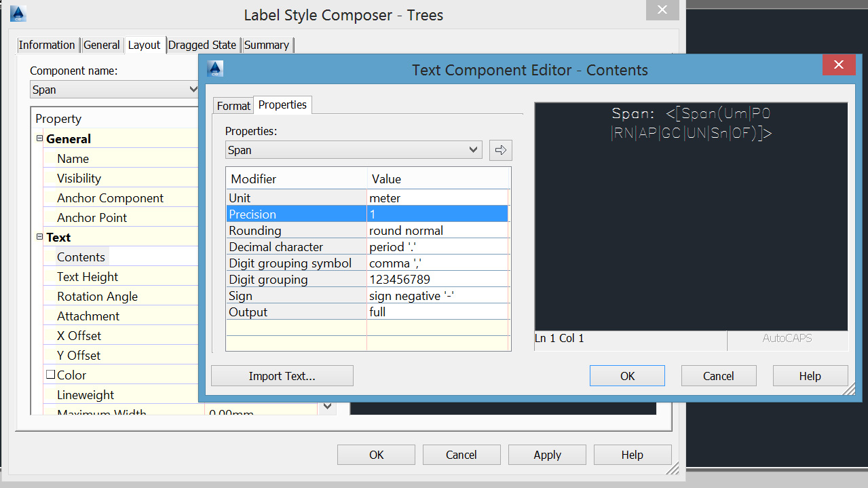Collapse the Text property group
The width and height of the screenshot is (868, 488).
[39, 237]
